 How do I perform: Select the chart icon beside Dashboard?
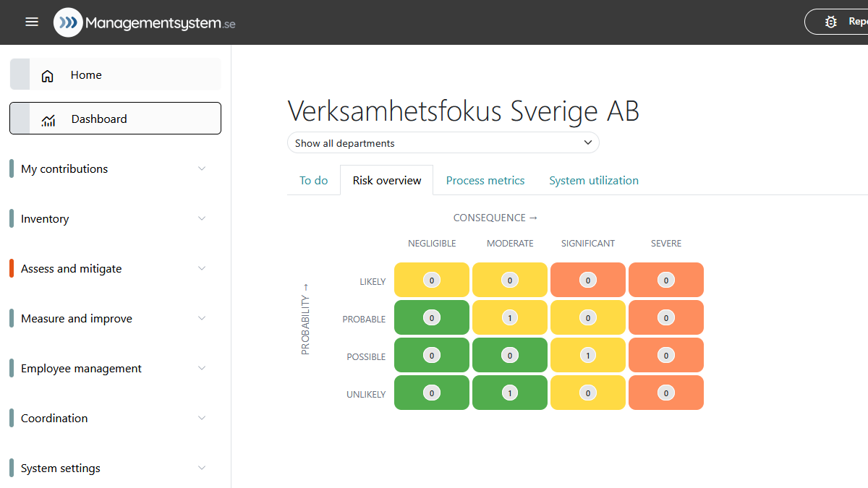tap(48, 120)
